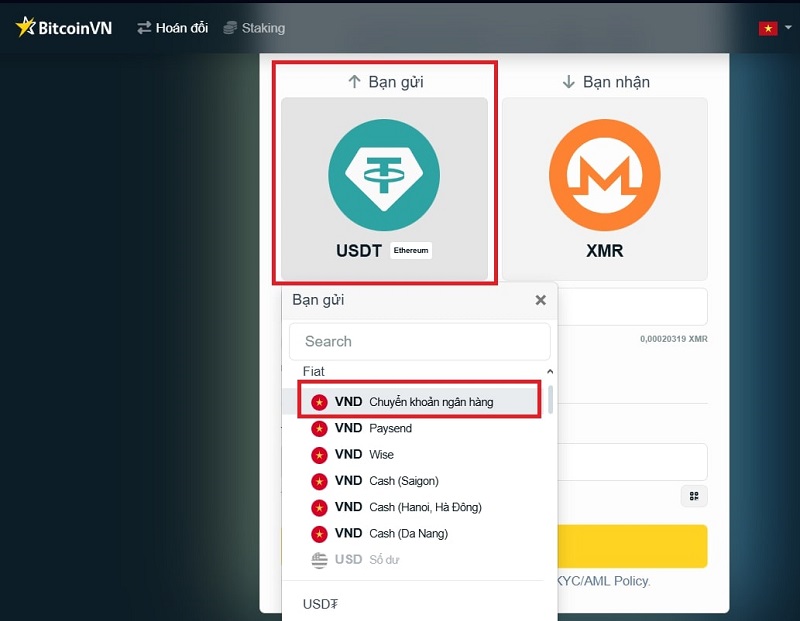Viewport: 800px width, 621px height.
Task: Click the Hoán đổi swap arrows icon
Action: point(144,28)
